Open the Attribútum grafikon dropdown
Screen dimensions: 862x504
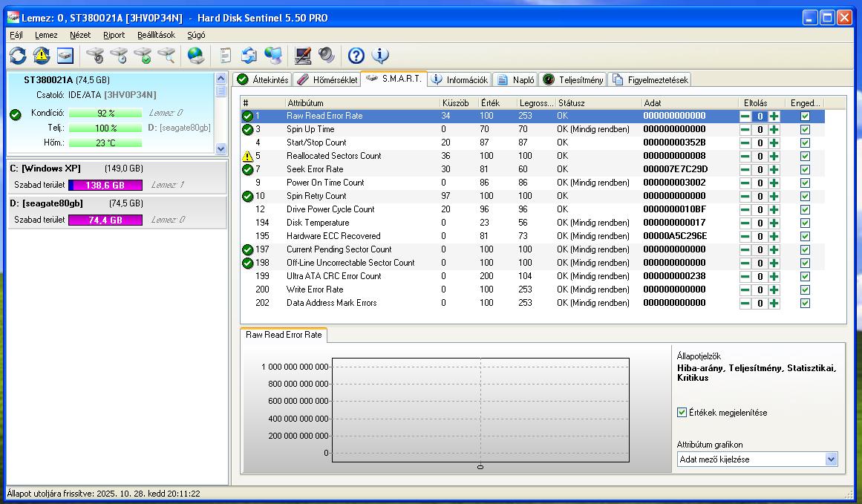click(831, 459)
